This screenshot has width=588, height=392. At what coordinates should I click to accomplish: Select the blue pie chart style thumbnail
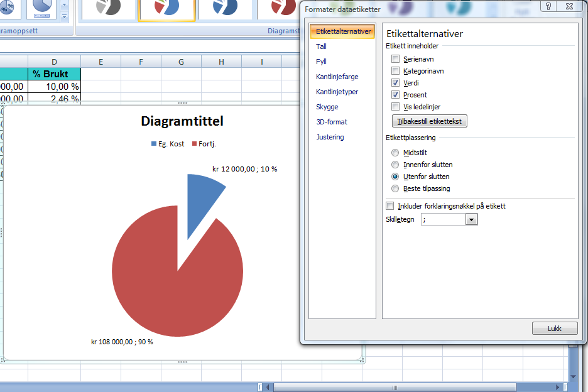pyautogui.click(x=225, y=9)
